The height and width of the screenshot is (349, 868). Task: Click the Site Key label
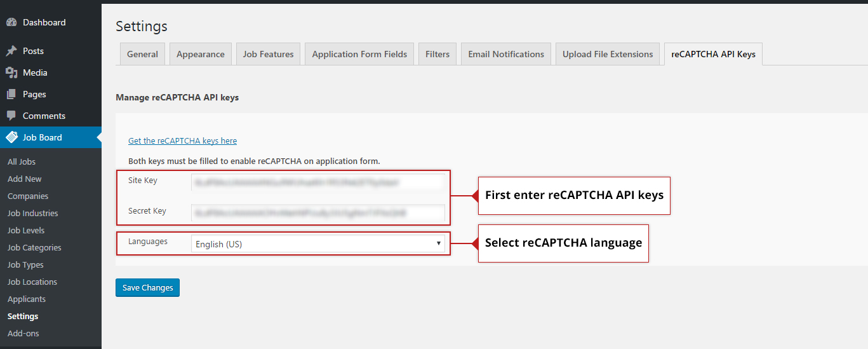[143, 180]
